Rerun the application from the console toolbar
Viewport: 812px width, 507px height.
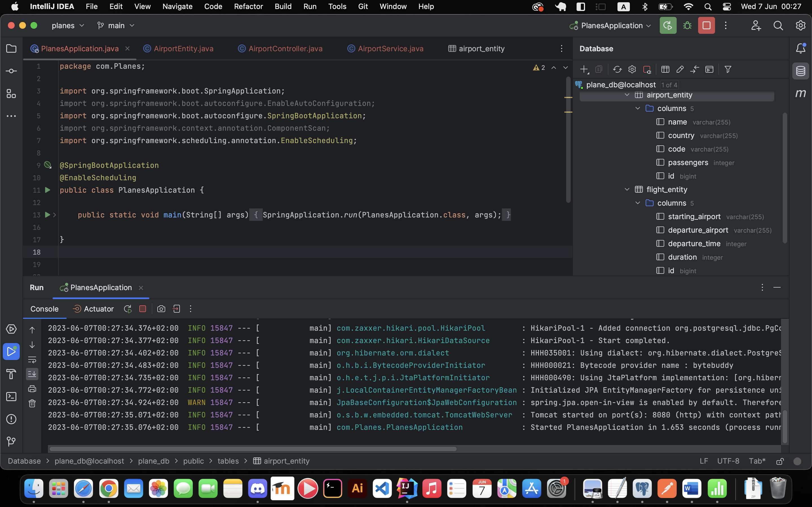127,308
